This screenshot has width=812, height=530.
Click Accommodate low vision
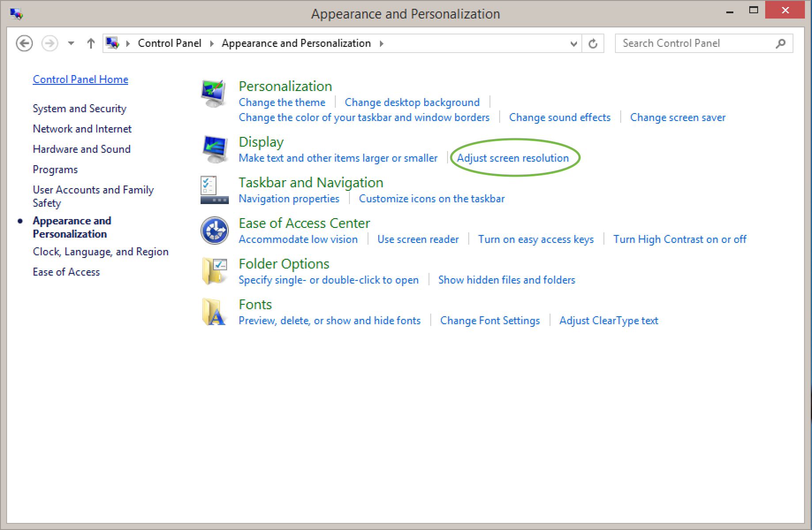(x=298, y=239)
